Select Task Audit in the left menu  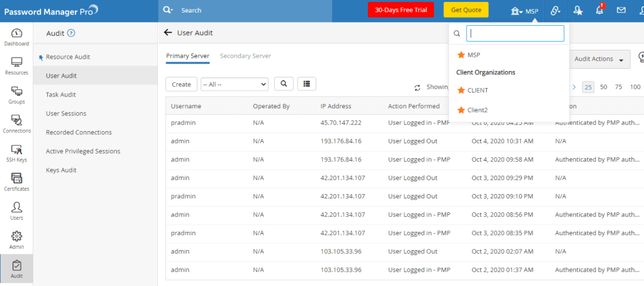[x=61, y=94]
